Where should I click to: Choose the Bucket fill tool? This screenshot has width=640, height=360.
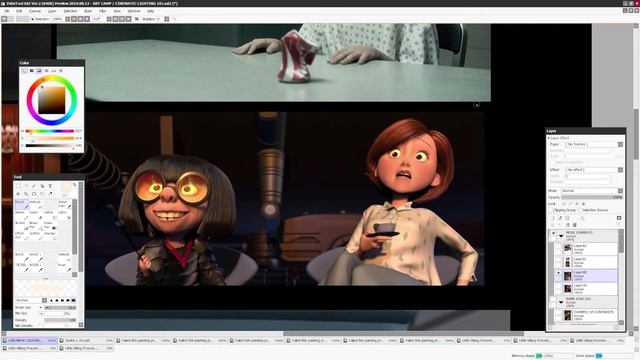(x=22, y=226)
